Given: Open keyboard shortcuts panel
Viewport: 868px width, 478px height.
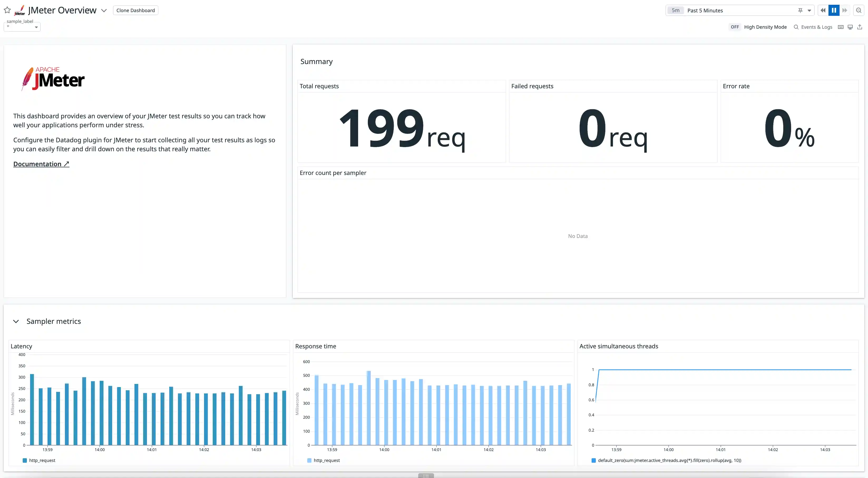Looking at the screenshot, I should [841, 27].
